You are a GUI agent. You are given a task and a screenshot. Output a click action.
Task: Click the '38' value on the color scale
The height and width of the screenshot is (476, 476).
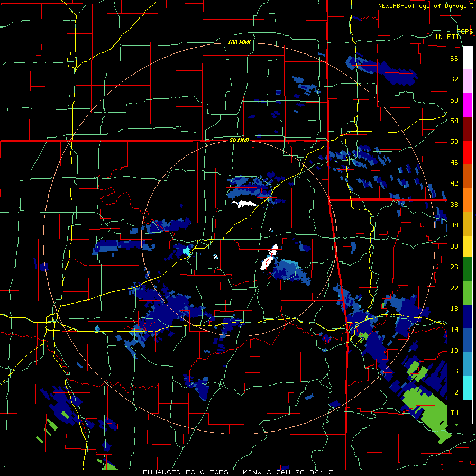coord(454,204)
